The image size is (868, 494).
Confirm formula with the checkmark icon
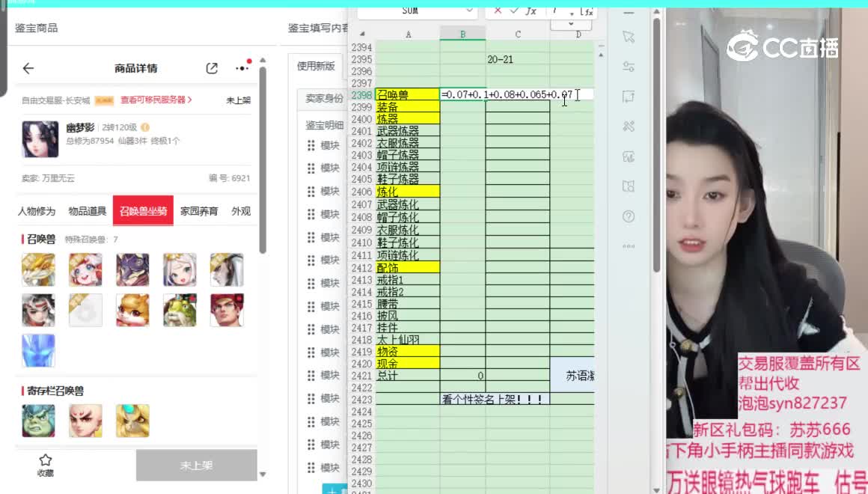pyautogui.click(x=514, y=10)
